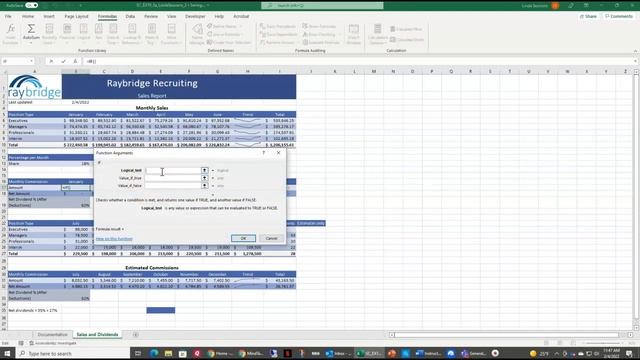Screen dimensions: 640x360
Task: Click Evaluate Formula
Action: [321, 42]
